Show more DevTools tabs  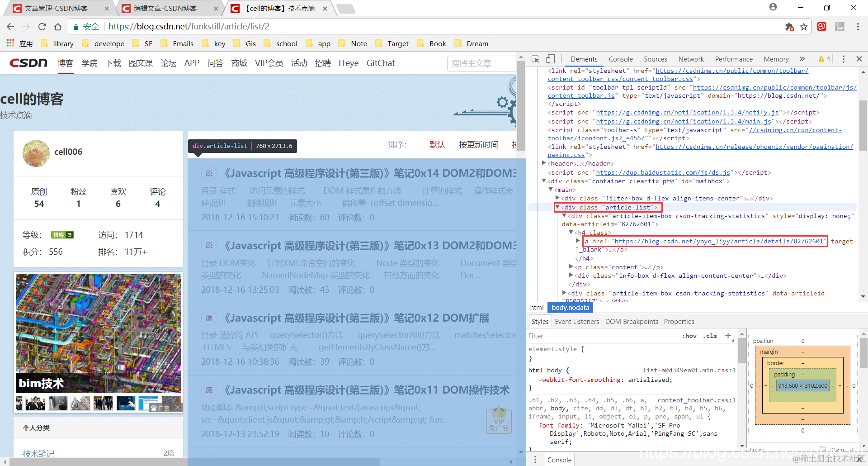[802, 59]
